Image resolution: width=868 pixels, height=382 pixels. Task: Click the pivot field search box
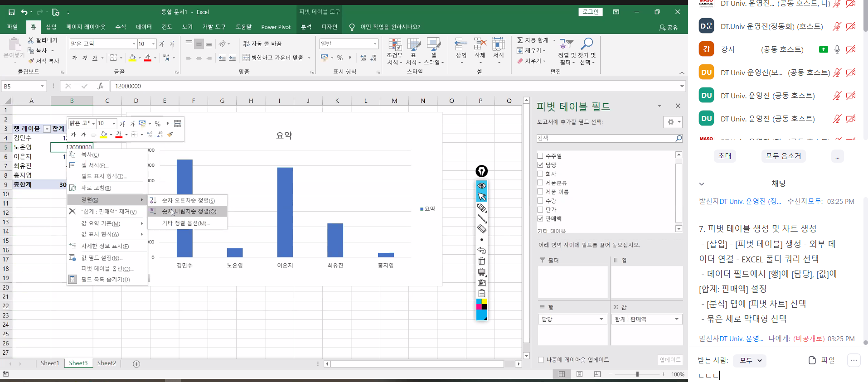click(x=606, y=138)
